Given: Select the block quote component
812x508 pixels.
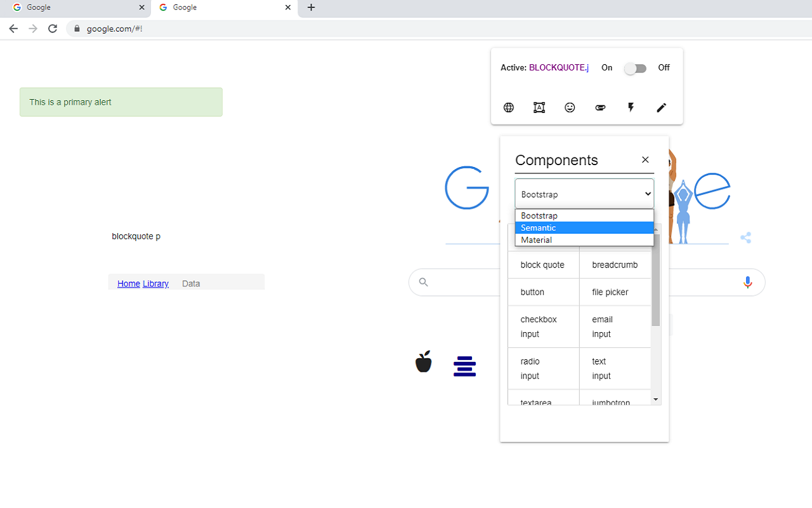Looking at the screenshot, I should pyautogui.click(x=543, y=265).
